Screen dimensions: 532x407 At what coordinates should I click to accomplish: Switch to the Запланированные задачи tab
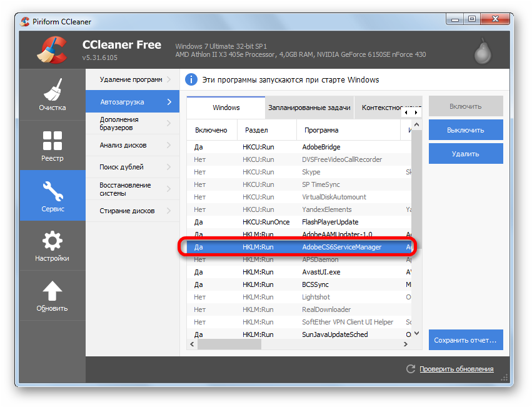pyautogui.click(x=309, y=108)
